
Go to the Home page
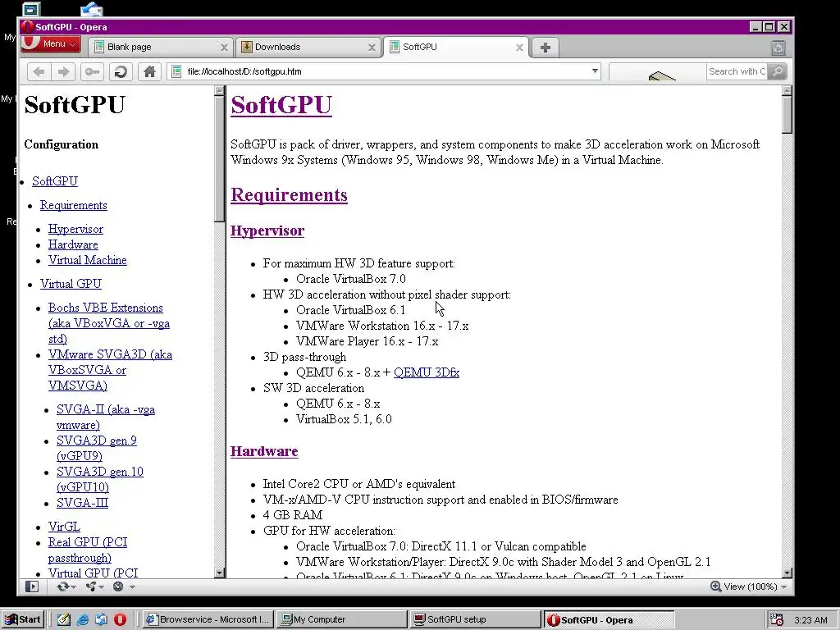(149, 72)
